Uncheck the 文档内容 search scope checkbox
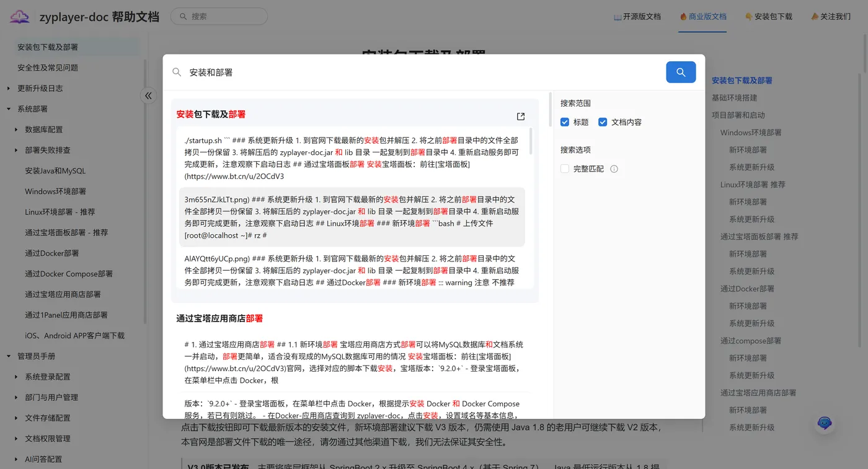This screenshot has height=469, width=868. (x=603, y=122)
